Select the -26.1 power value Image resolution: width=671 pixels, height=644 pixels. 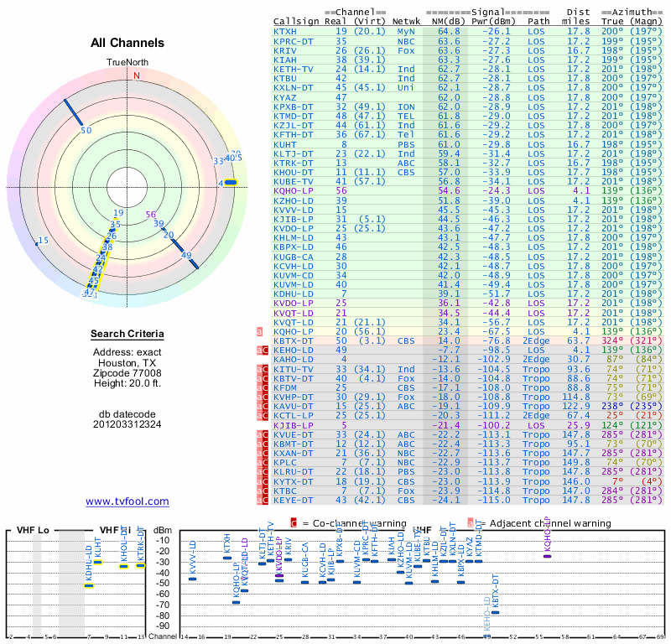[x=497, y=31]
